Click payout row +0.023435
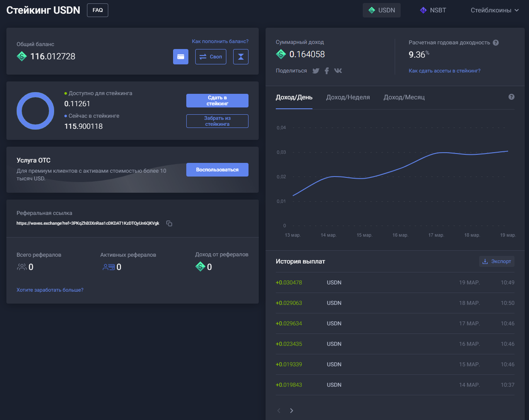Screen dimensions: 529x420 [395, 344]
